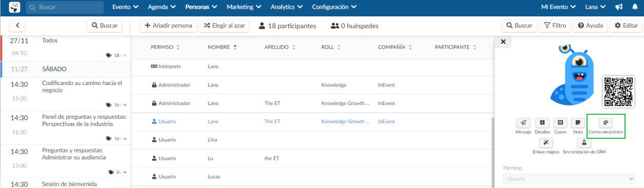Open the Personas menu
Viewport: 644px width, 188px height.
click(x=201, y=7)
